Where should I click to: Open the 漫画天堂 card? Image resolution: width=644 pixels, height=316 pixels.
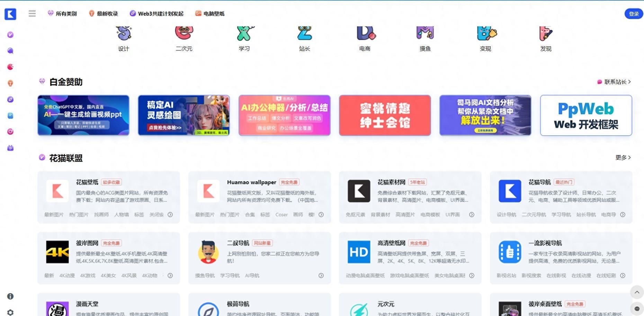coord(109,305)
